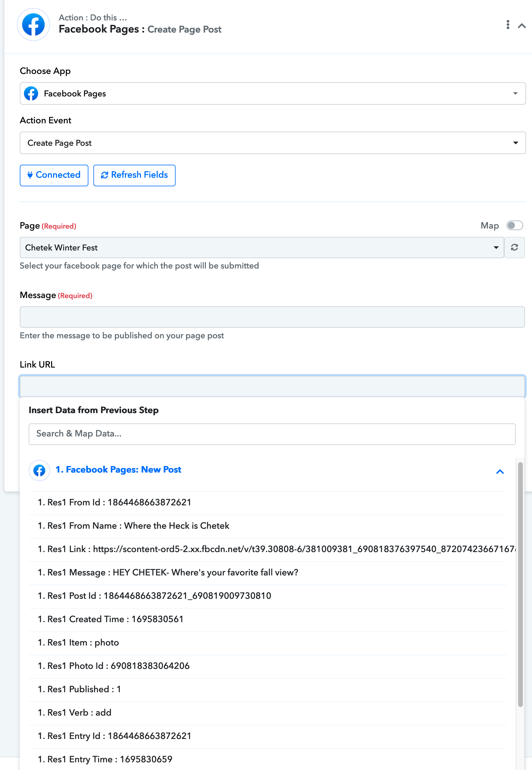Open the three-dot action options menu
Viewport: 532px width, 770px height.
click(x=508, y=25)
